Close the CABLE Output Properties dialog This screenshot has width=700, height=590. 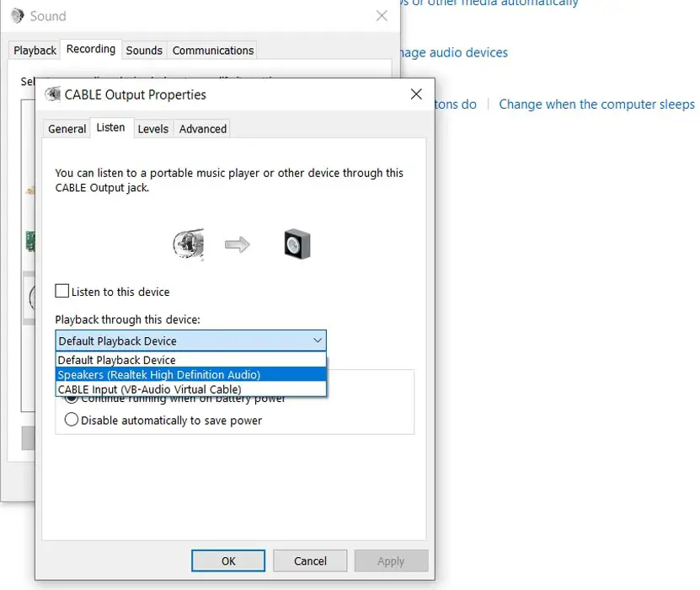point(416,94)
